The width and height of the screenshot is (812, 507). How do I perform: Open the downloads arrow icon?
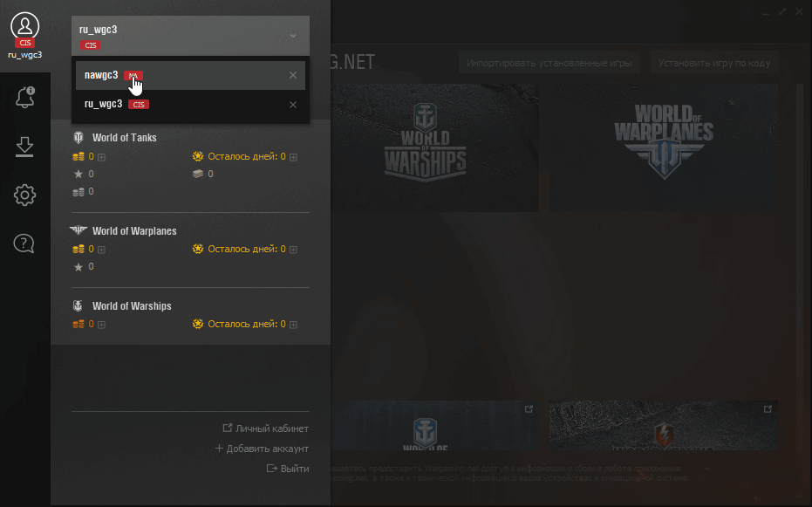click(24, 147)
